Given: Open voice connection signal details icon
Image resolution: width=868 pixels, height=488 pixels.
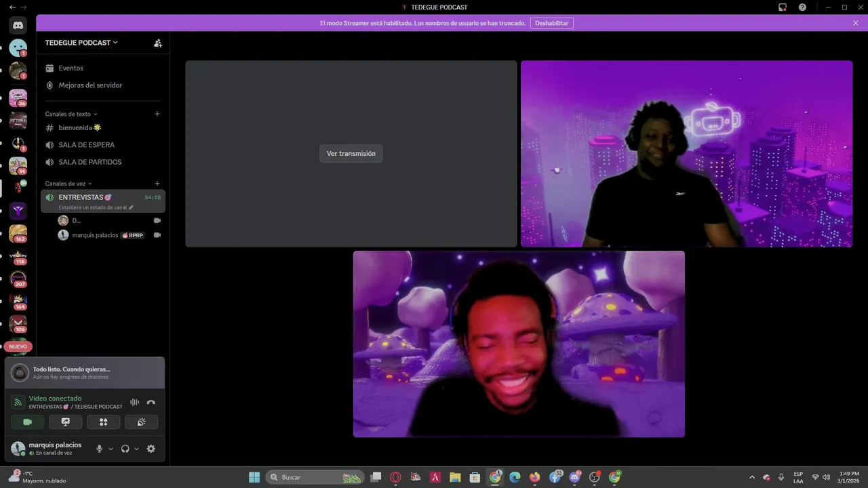Looking at the screenshot, I should (18, 403).
